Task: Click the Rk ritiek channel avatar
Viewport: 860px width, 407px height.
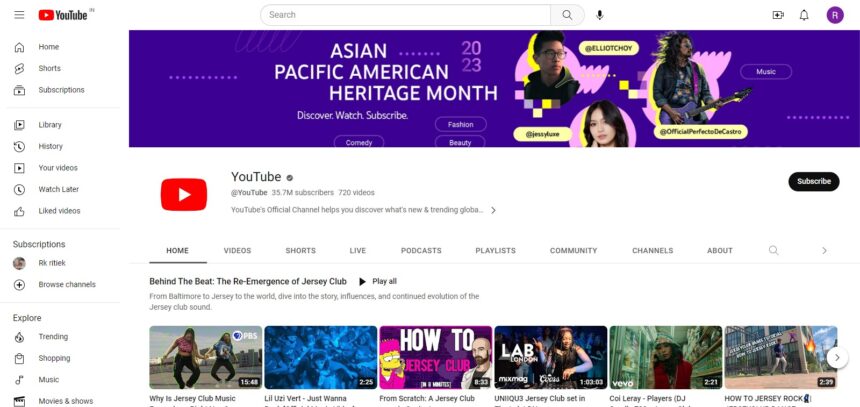Action: [x=19, y=263]
